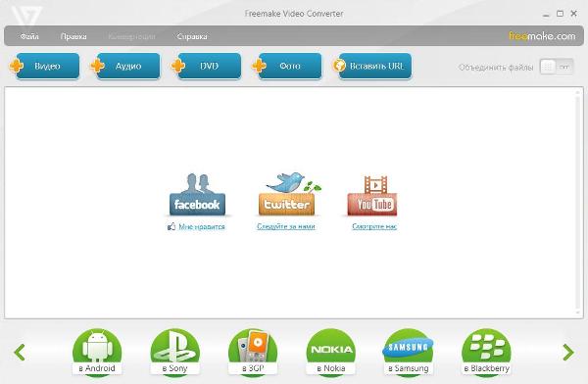Show previous formats with left green arrow
588x384 pixels.
point(20,352)
